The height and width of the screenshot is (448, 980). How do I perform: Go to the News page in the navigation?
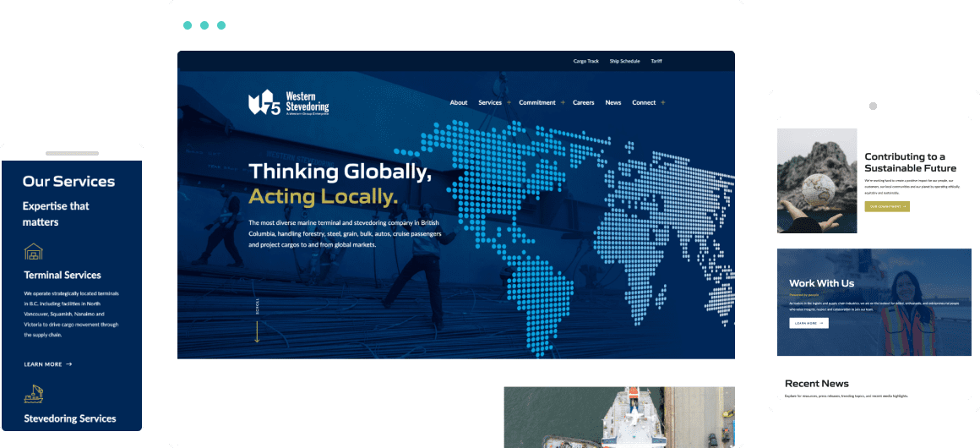[x=613, y=102]
